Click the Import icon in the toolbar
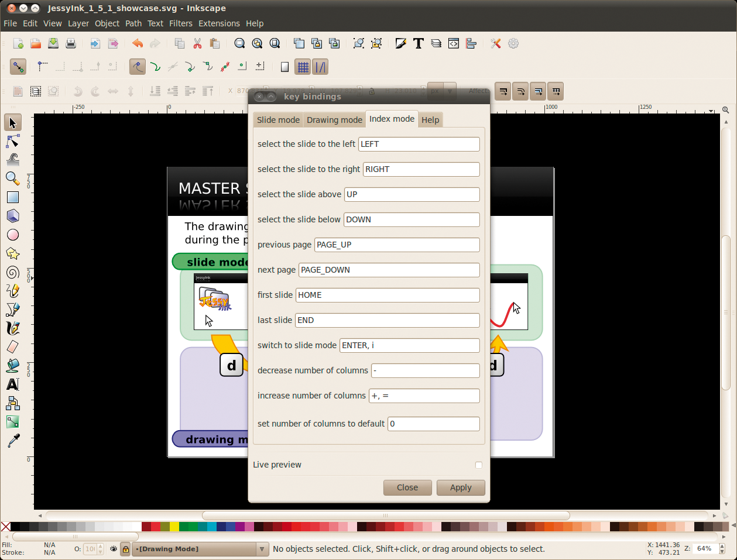The width and height of the screenshot is (737, 560). point(95,43)
